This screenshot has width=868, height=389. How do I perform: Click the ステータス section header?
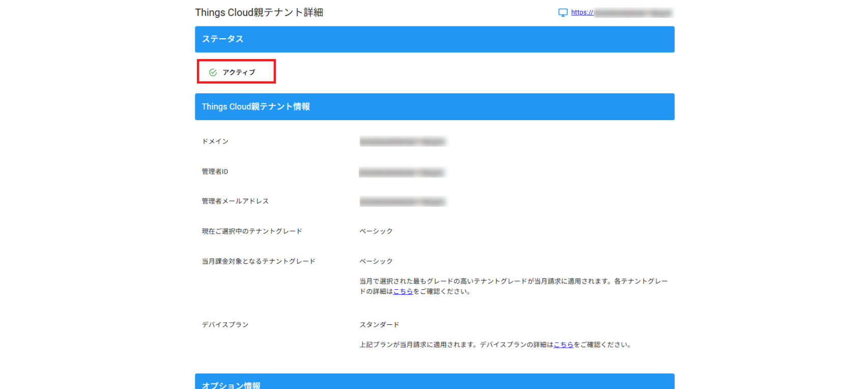pos(435,39)
